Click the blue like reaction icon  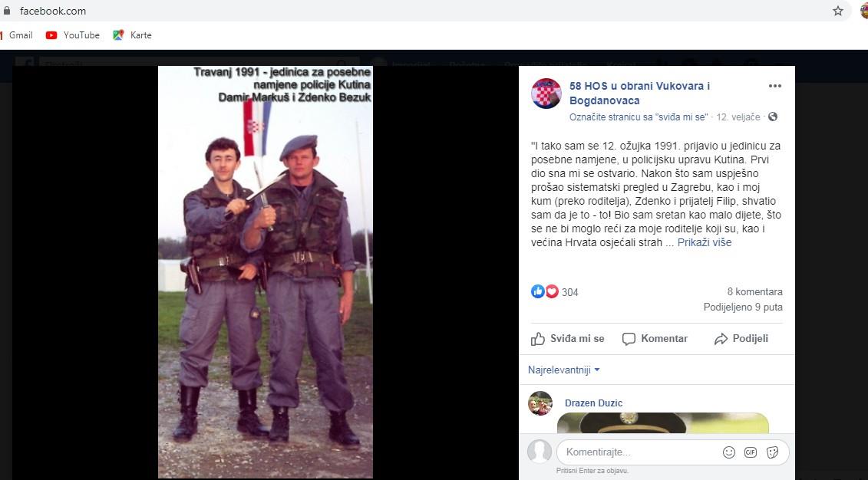tap(537, 291)
